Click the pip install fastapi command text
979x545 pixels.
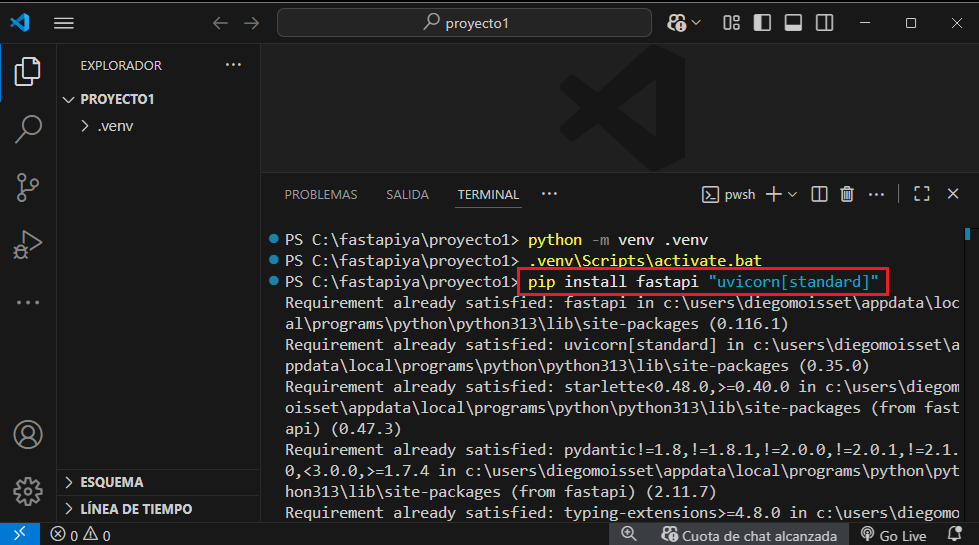pyautogui.click(x=702, y=282)
